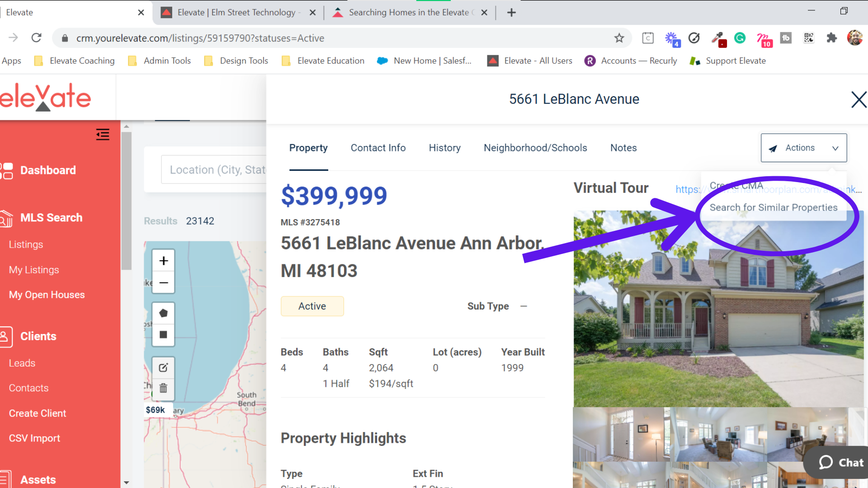The height and width of the screenshot is (488, 868).
Task: Open My Open Houses in sidebar
Action: (47, 295)
